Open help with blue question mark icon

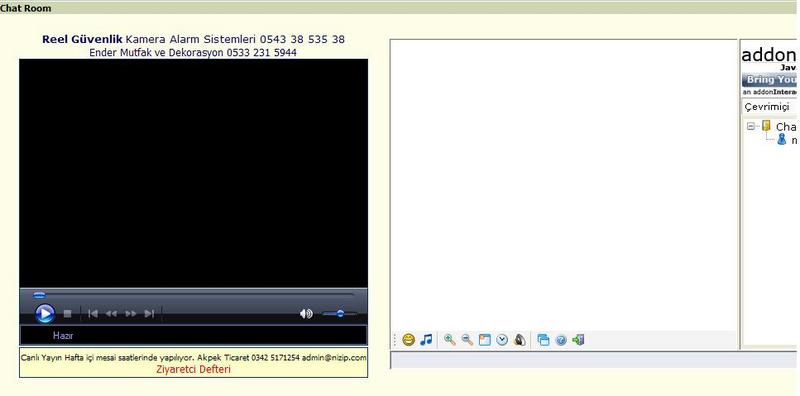tap(561, 340)
